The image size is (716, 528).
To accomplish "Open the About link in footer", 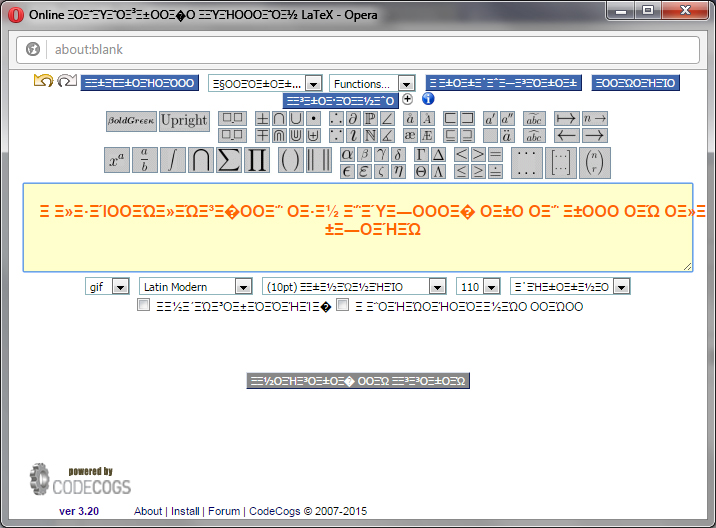I will pyautogui.click(x=148, y=511).
